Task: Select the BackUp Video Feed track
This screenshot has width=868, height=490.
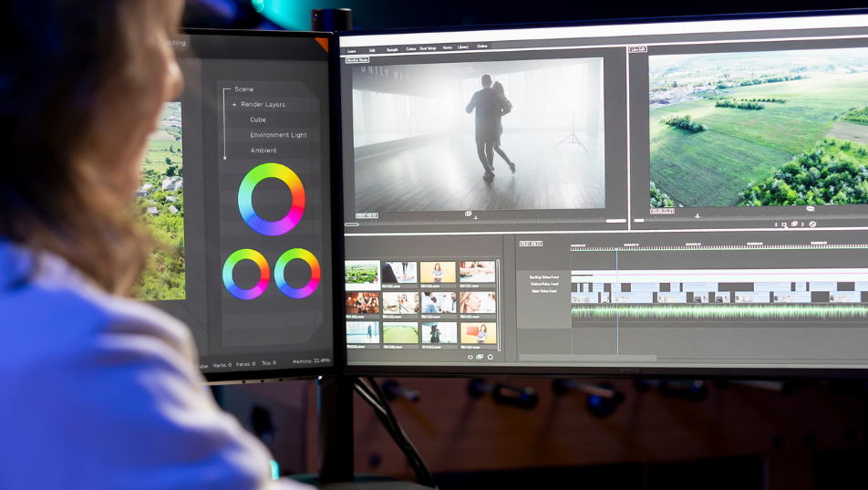Action: coord(544,277)
